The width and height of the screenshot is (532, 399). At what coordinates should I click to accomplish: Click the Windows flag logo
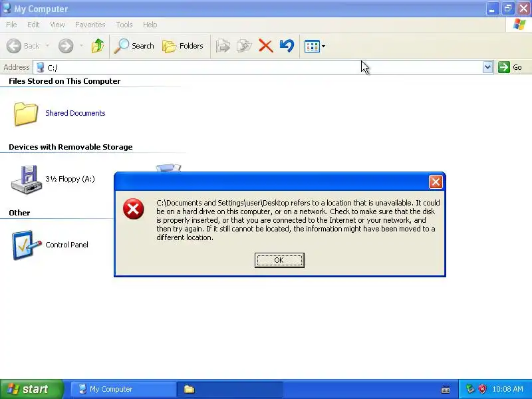pyautogui.click(x=519, y=25)
